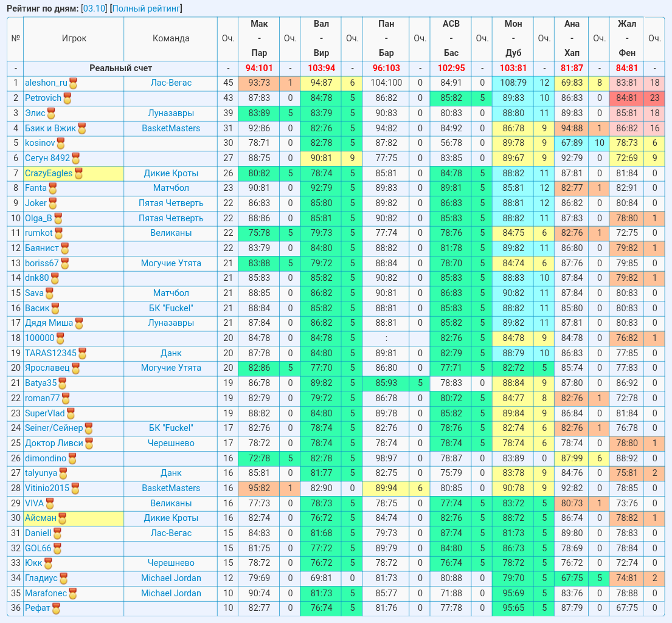Screen dimensions: 672x623
Task: Click the medal icon beside Petrovich
Action: pyautogui.click(x=68, y=98)
